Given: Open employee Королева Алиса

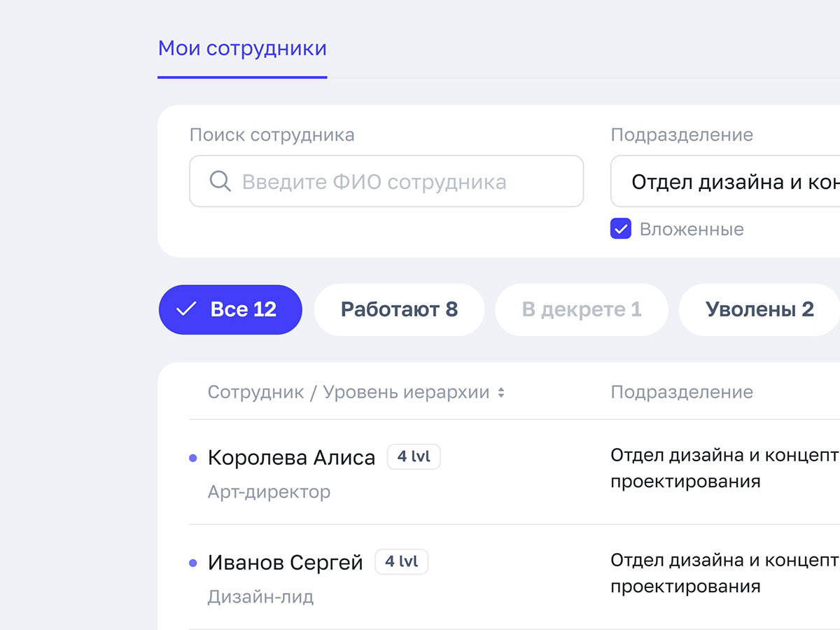Looking at the screenshot, I should pos(291,458).
